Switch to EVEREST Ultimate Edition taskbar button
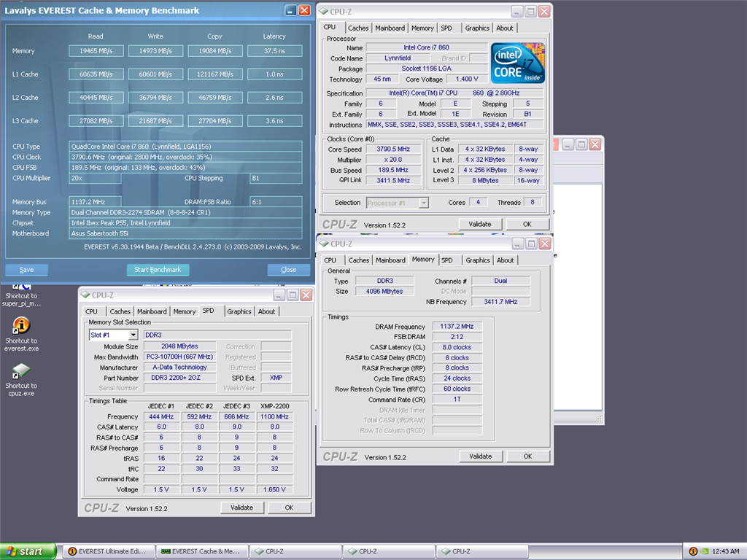The width and height of the screenshot is (747, 560). [x=108, y=551]
